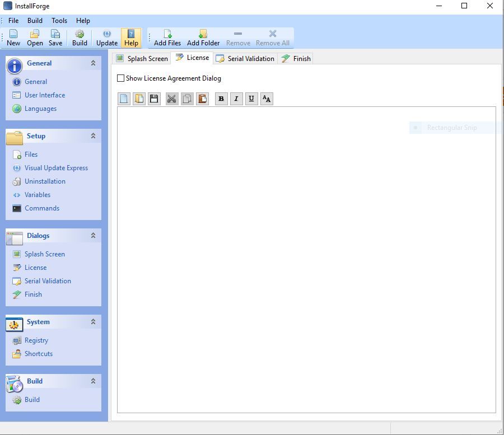This screenshot has width=504, height=435.
Task: Toggle italic formatting with the I button
Action: [236, 99]
